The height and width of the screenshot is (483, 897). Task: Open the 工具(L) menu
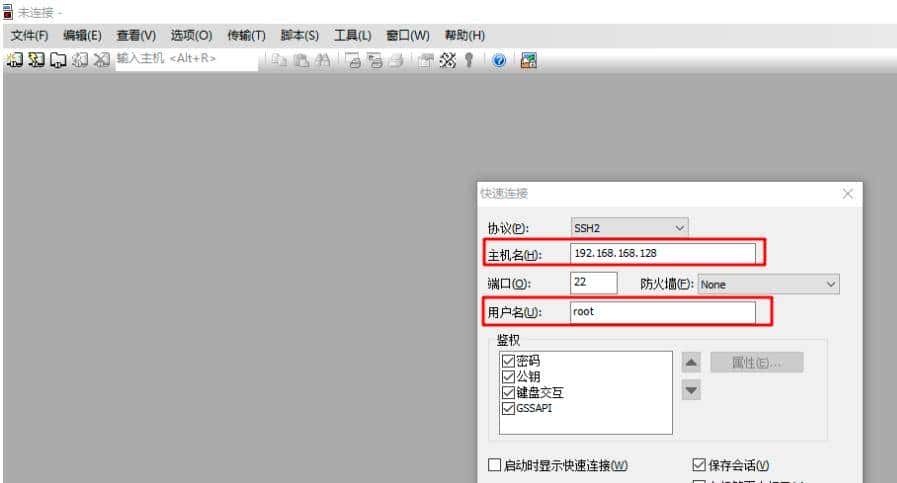pyautogui.click(x=352, y=35)
